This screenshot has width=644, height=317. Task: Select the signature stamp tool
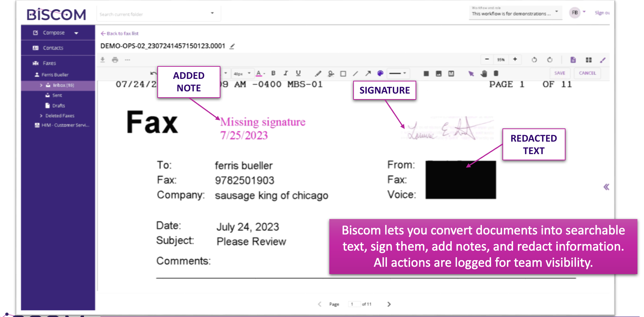click(x=331, y=74)
